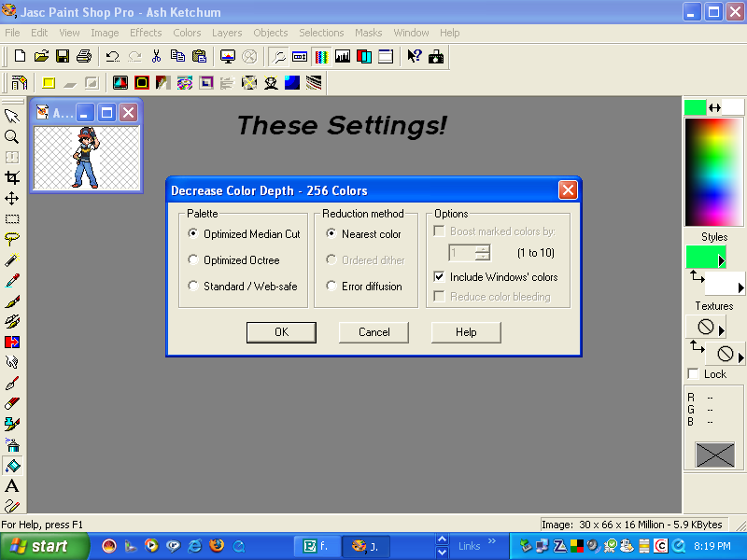The image size is (747, 560).
Task: Click the green foreground color swatch
Action: (695, 107)
